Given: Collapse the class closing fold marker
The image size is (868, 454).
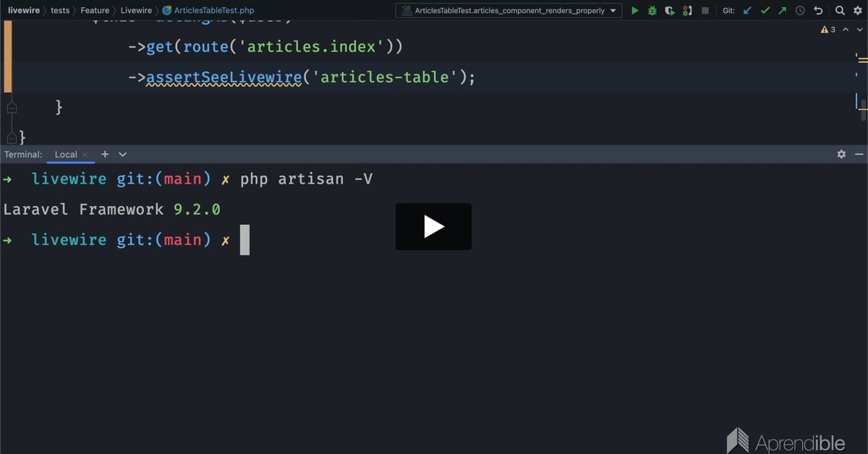Looking at the screenshot, I should (11, 137).
